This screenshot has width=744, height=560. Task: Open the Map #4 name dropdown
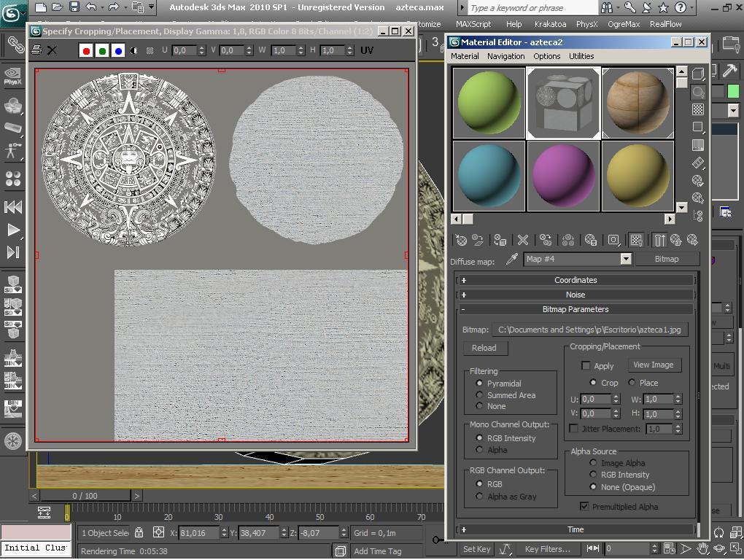point(626,259)
